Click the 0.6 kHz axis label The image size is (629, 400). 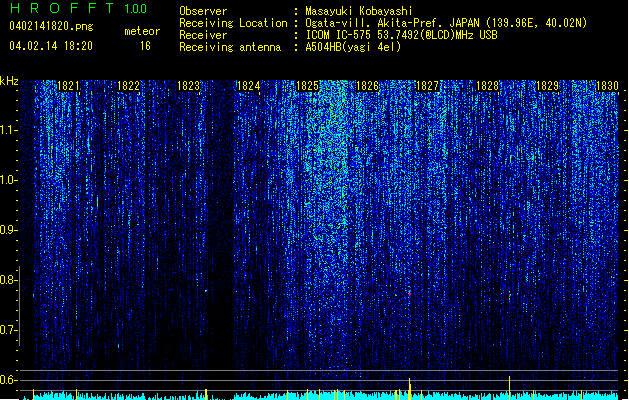tap(8, 380)
